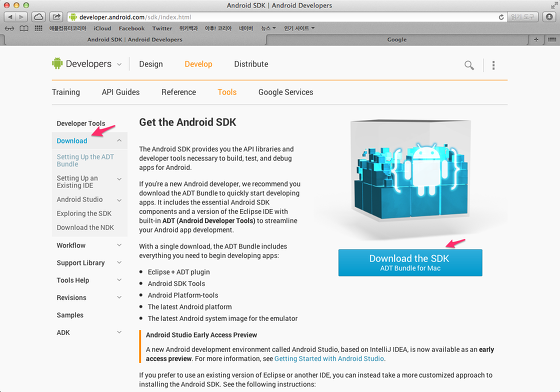560x392 pixels.
Task: Open site search magnifier icon
Action: 469,65
